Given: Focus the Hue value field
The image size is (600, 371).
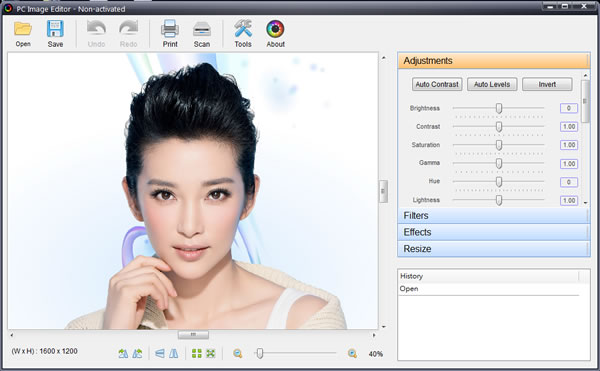Looking at the screenshot, I should click(569, 182).
